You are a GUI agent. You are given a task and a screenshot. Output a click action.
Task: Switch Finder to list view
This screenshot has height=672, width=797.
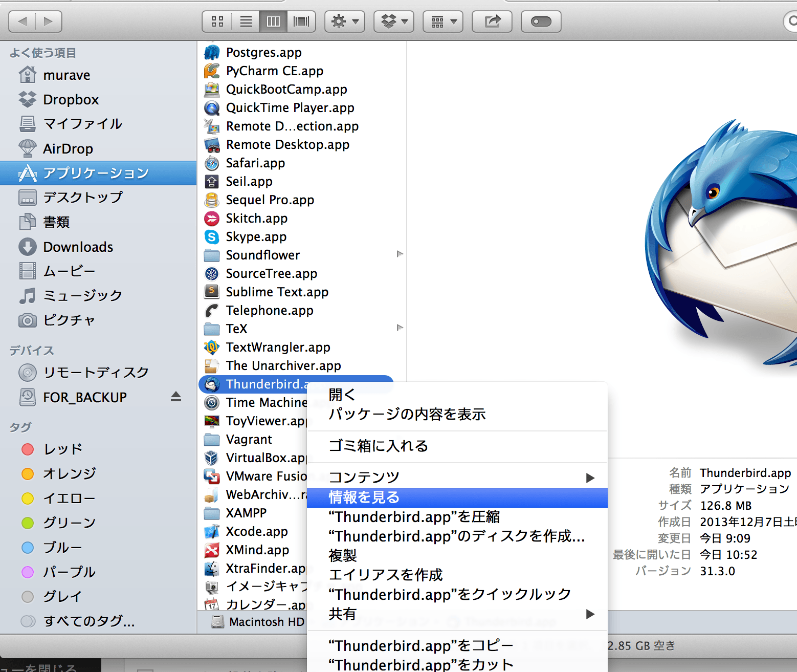click(x=246, y=21)
